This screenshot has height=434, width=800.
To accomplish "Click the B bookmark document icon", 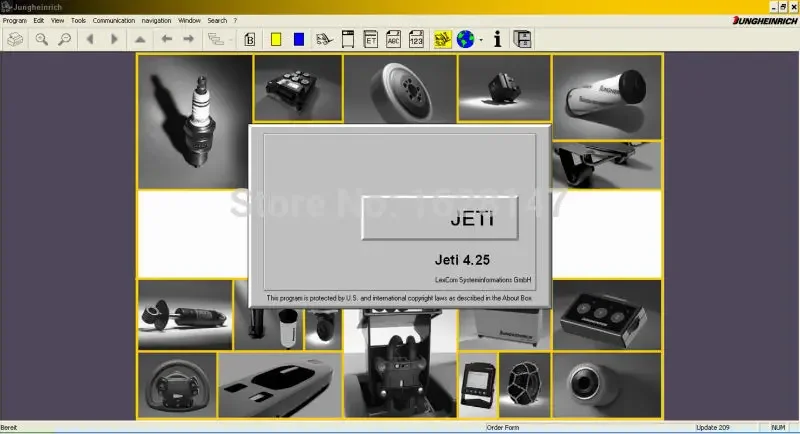I will point(250,39).
